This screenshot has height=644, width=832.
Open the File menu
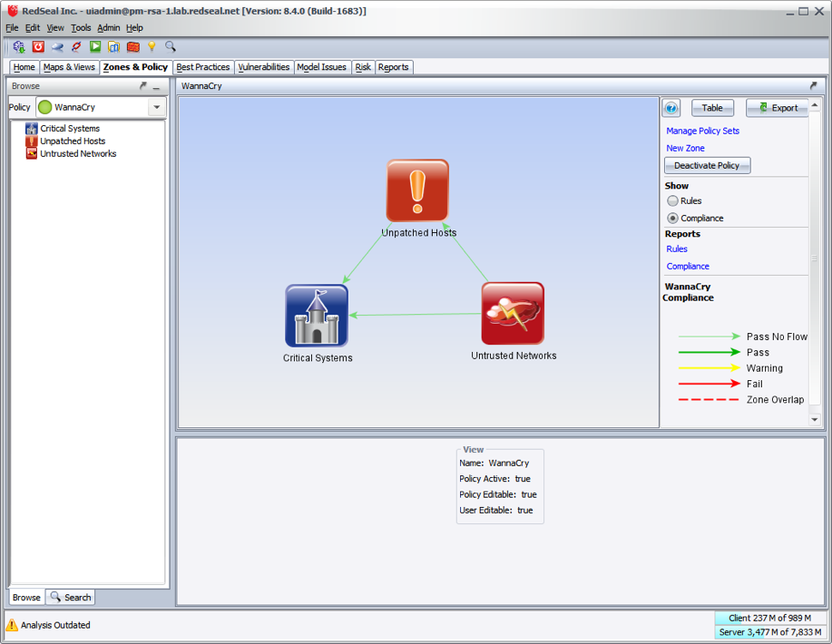[x=12, y=27]
